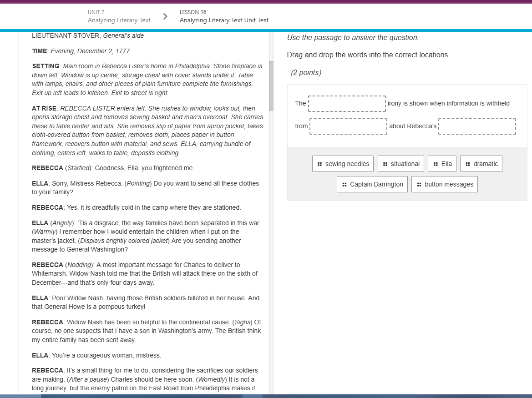The width and height of the screenshot is (532, 398).
Task: Click the grip icon beside situational
Action: pyautogui.click(x=385, y=164)
